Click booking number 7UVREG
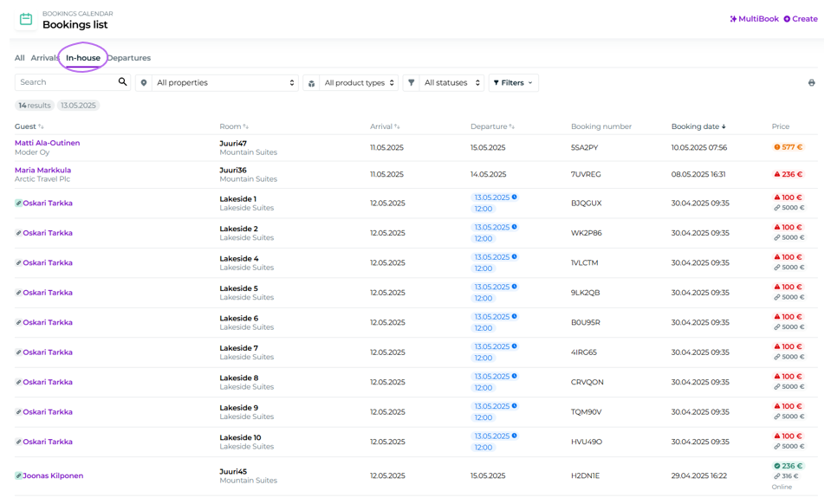 pos(586,174)
